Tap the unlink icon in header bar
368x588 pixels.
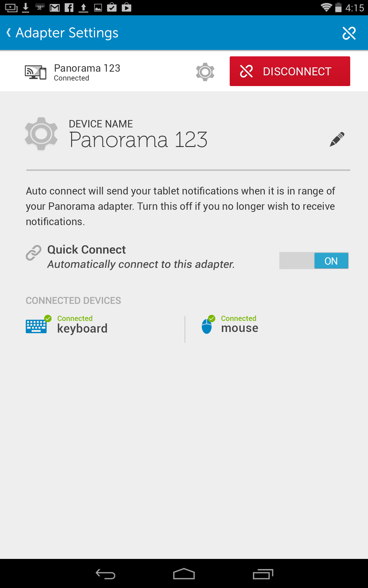point(349,33)
